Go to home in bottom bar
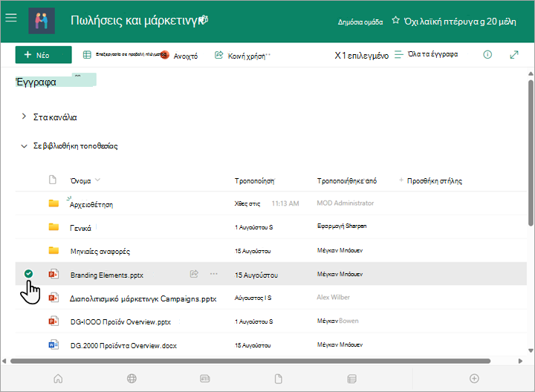 click(x=59, y=379)
